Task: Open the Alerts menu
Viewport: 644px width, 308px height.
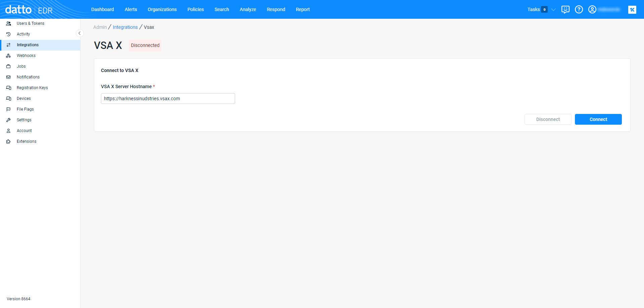Action: [131, 9]
